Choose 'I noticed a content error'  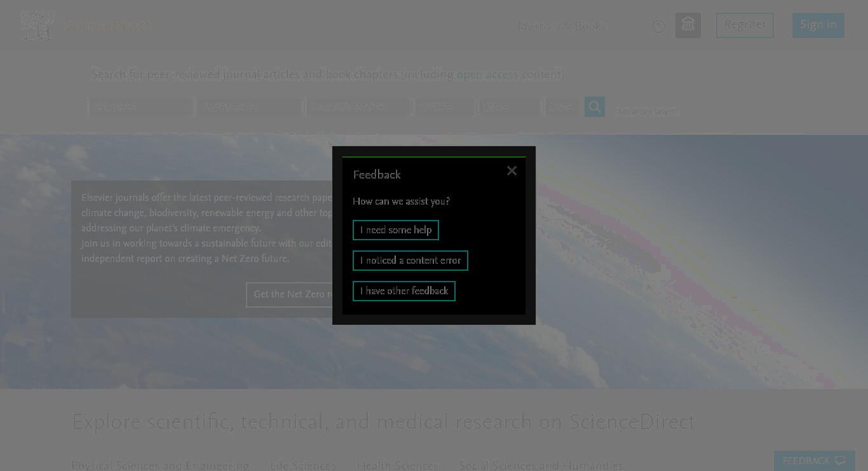[410, 261]
